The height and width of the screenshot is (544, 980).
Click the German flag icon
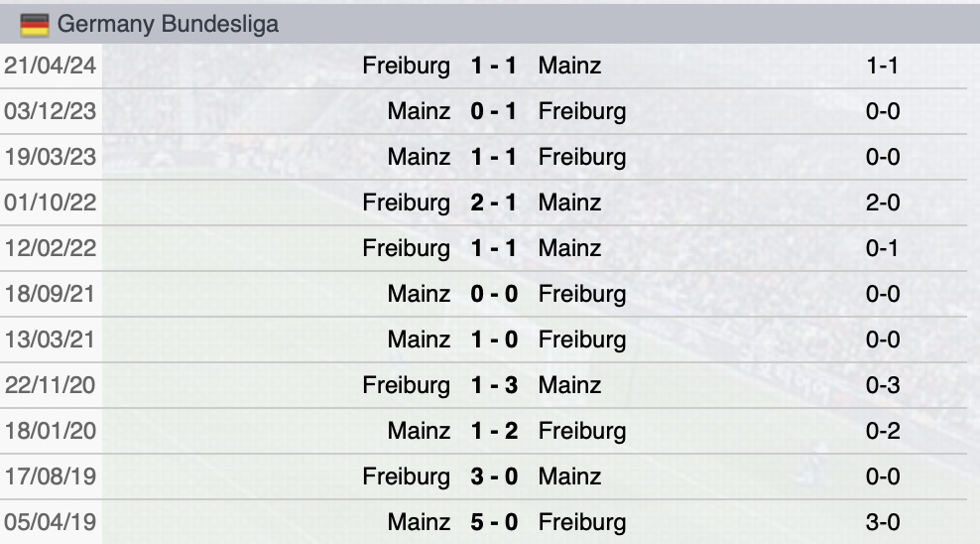click(x=34, y=25)
